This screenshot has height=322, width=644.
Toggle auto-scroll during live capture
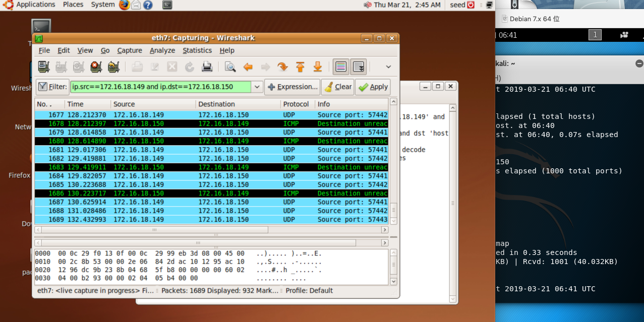click(x=359, y=67)
